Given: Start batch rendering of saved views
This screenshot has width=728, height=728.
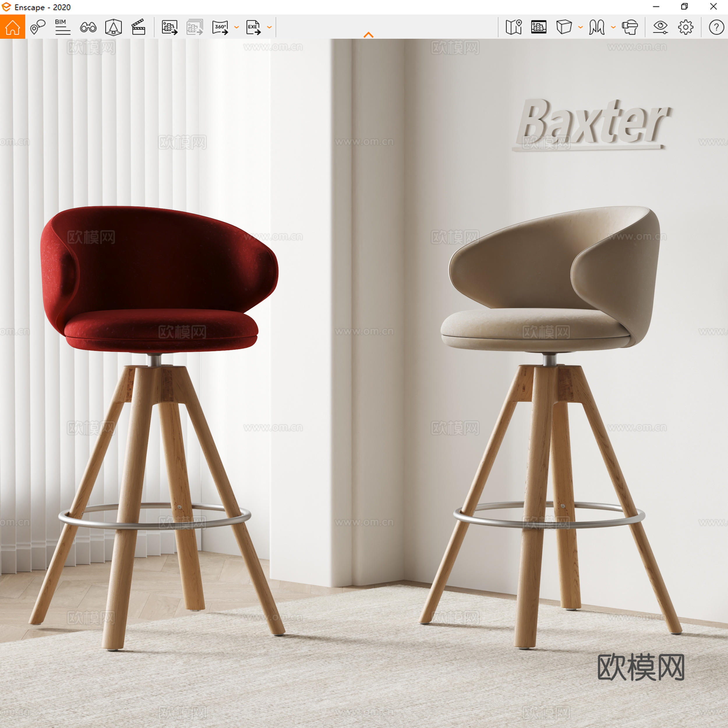Looking at the screenshot, I should tap(194, 27).
